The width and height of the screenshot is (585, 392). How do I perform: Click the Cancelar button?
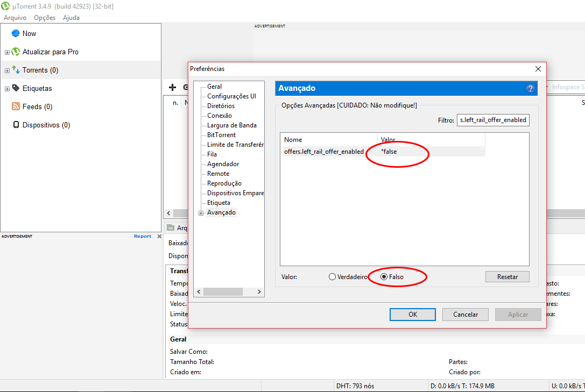(x=465, y=315)
